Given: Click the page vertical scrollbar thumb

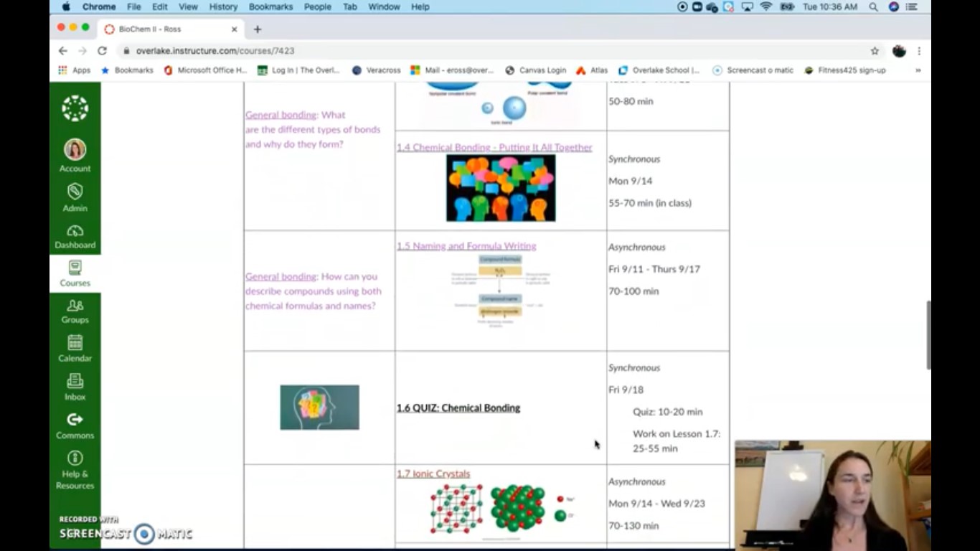Looking at the screenshot, I should (928, 334).
